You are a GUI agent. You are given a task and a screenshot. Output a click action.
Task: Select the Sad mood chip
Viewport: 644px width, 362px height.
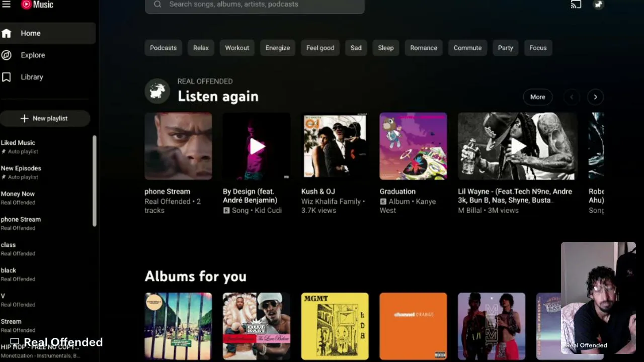[x=356, y=48]
